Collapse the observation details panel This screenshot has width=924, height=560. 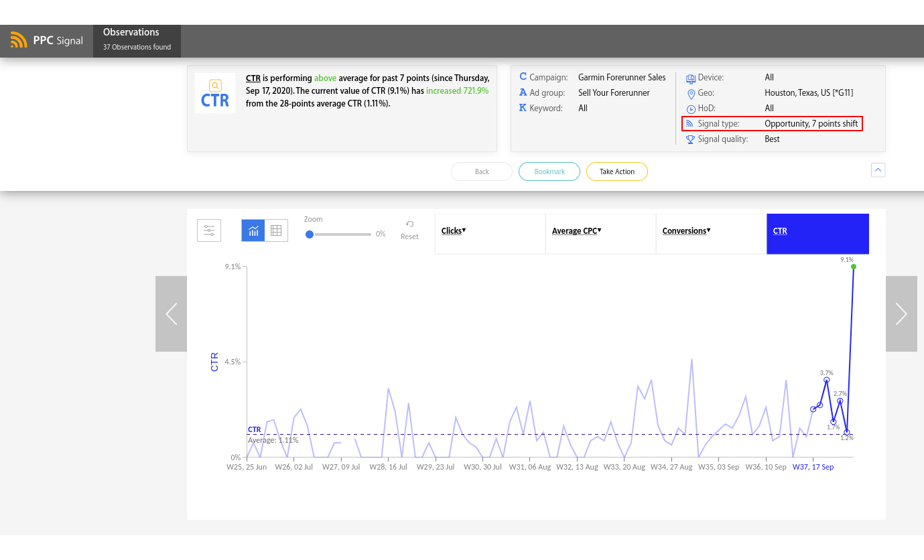click(x=878, y=170)
